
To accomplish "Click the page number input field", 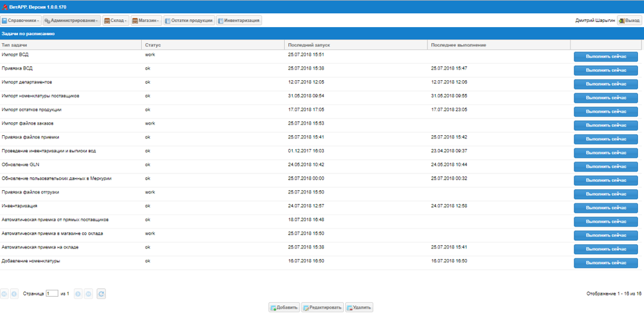I will (x=52, y=293).
